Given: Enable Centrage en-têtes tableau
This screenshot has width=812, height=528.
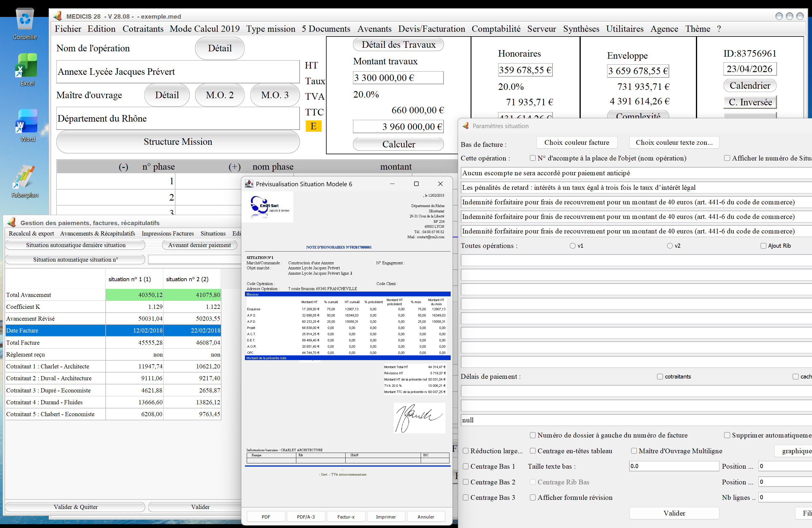Looking at the screenshot, I should 532,451.
